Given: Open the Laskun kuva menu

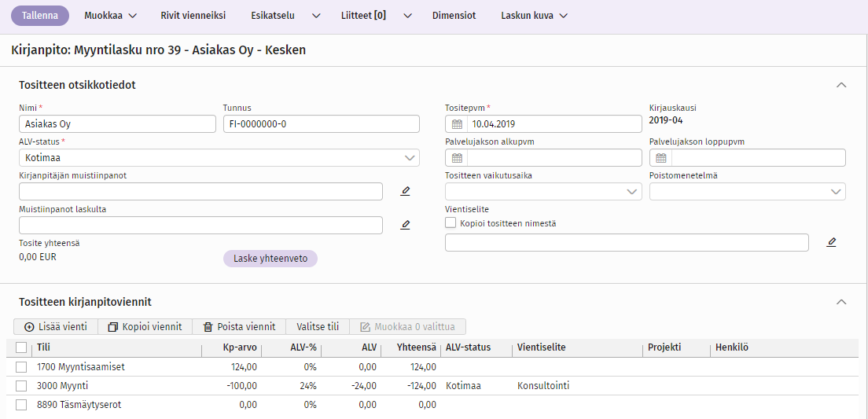Looking at the screenshot, I should click(534, 16).
